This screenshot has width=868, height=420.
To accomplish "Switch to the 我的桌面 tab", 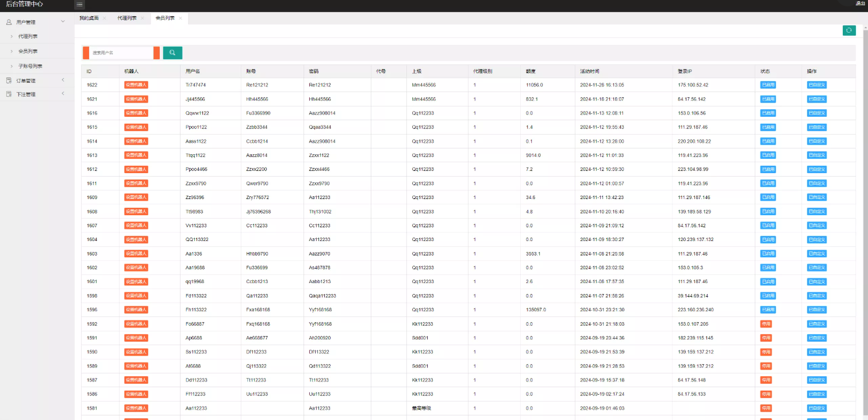I will point(89,18).
